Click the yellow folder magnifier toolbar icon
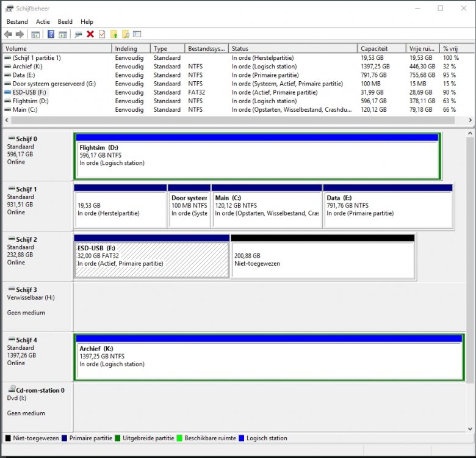The width and height of the screenshot is (476, 458). pyautogui.click(x=125, y=34)
